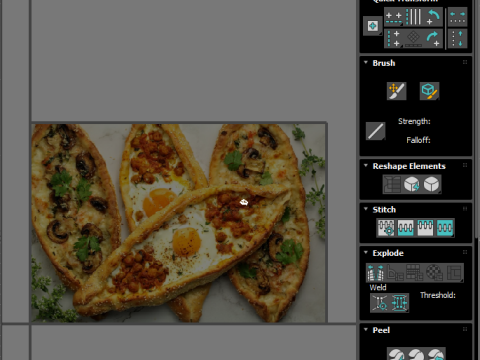Click the "Falloff:" label
The height and width of the screenshot is (360, 480).
tap(418, 140)
